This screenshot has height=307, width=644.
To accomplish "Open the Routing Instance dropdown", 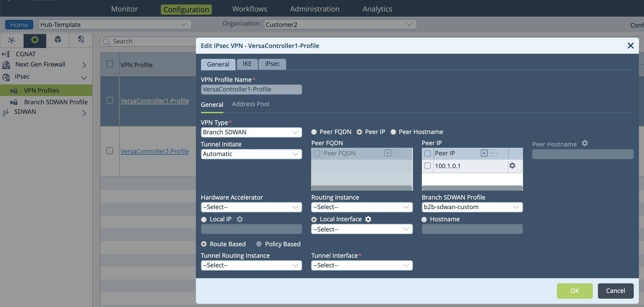I will (x=362, y=207).
